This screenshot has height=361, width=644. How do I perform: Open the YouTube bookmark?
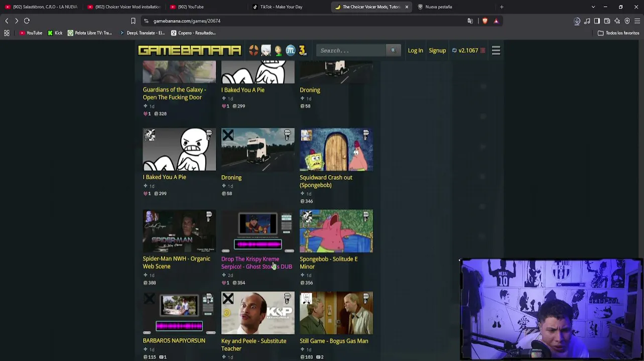(31, 33)
